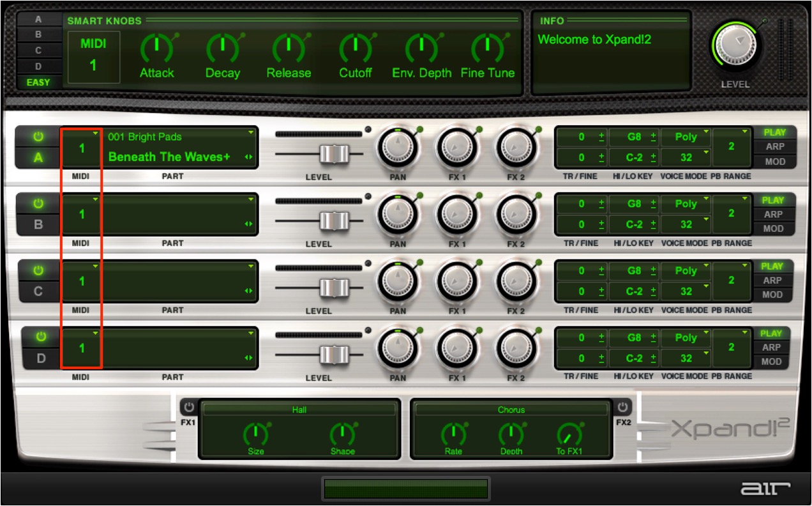This screenshot has width=812, height=506.
Task: Select ARP mode for Part D
Action: pyautogui.click(x=772, y=348)
